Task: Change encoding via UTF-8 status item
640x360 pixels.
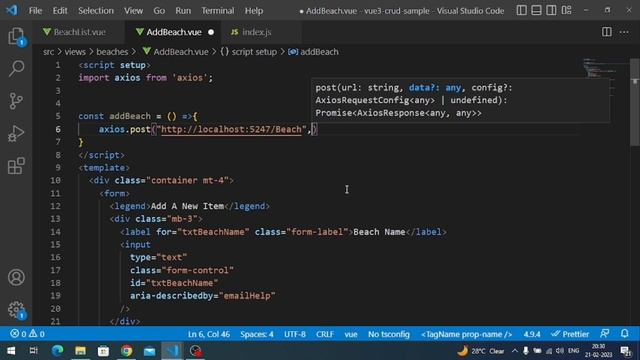Action: pyautogui.click(x=295, y=334)
